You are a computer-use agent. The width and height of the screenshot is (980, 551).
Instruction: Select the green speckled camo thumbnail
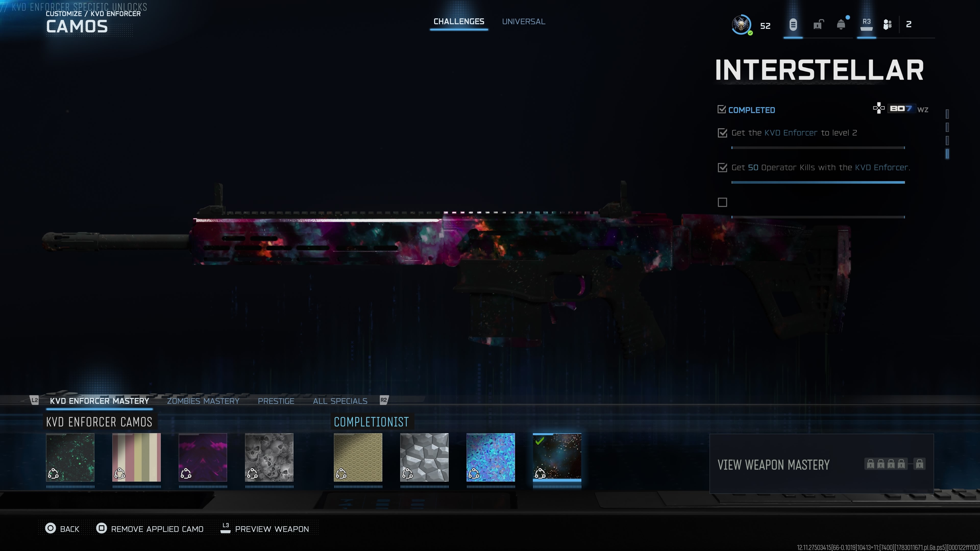[70, 457]
